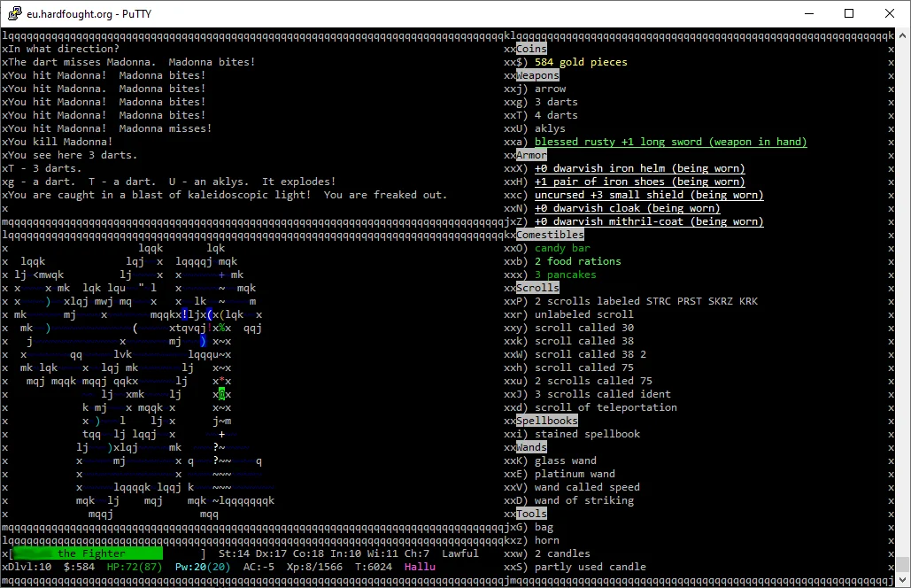Viewport: 911px width, 588px height.
Task: Maximize the PuTTY window
Action: (849, 13)
